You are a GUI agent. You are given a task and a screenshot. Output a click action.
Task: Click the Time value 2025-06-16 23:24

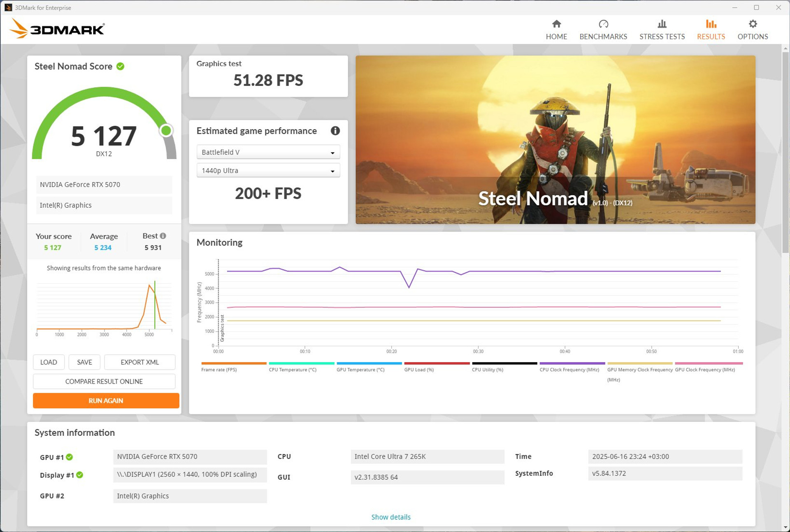click(x=665, y=456)
